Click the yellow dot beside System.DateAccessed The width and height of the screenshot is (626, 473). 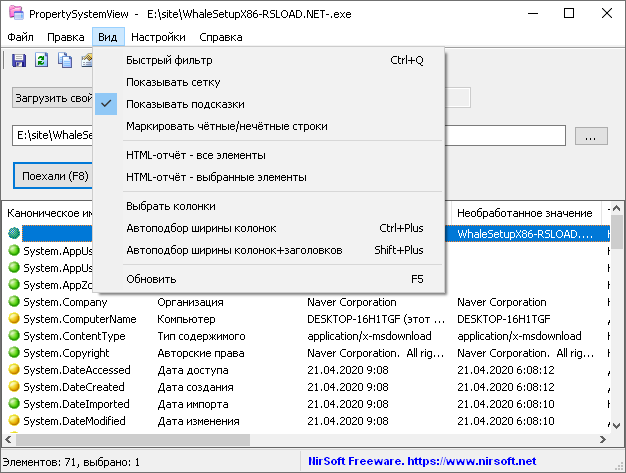tap(14, 370)
